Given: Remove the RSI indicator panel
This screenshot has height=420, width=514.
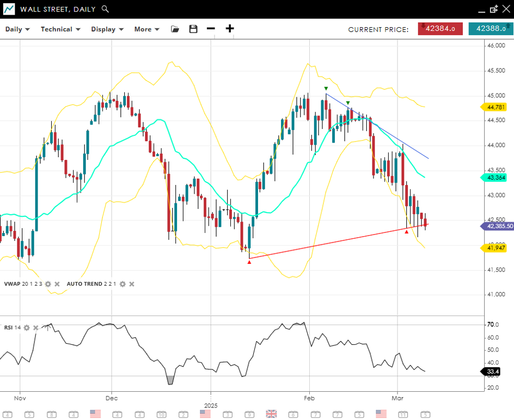Looking at the screenshot, I should pyautogui.click(x=36, y=328).
